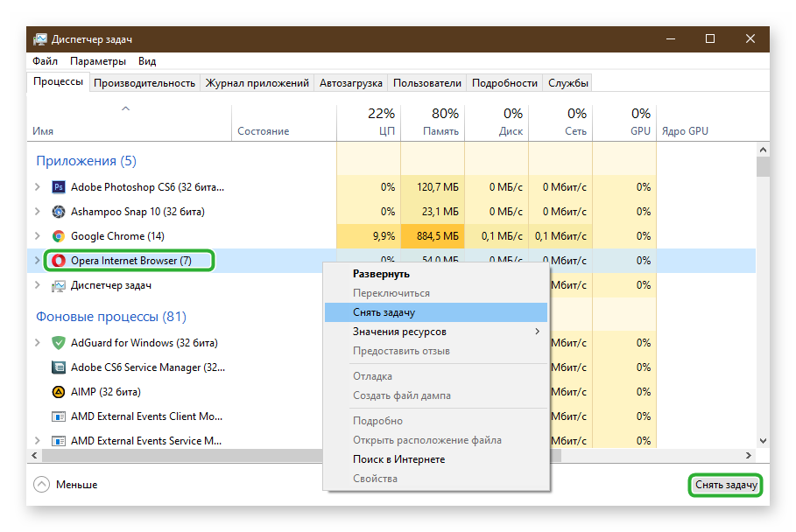
Task: Sort by the GPU column header
Action: point(624,122)
